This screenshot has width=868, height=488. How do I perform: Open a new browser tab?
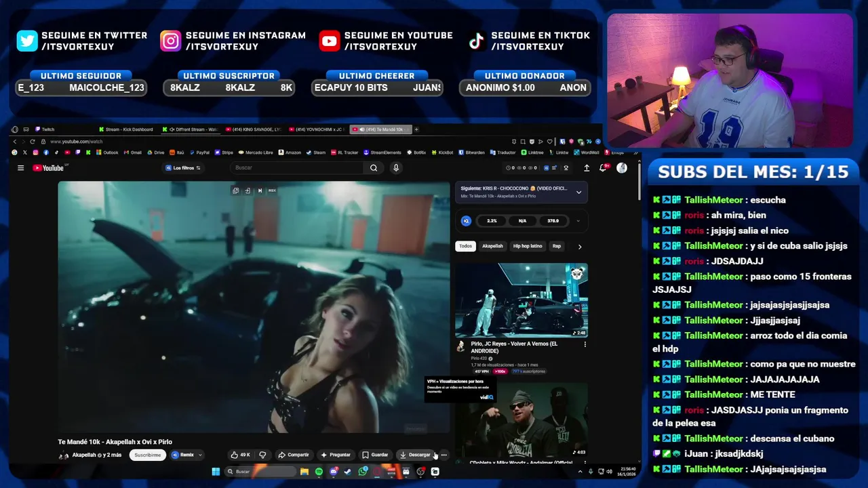pos(416,129)
